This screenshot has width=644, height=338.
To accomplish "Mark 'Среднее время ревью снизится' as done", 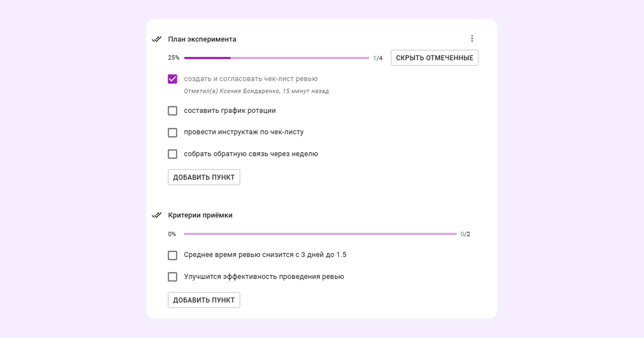I will (173, 255).
